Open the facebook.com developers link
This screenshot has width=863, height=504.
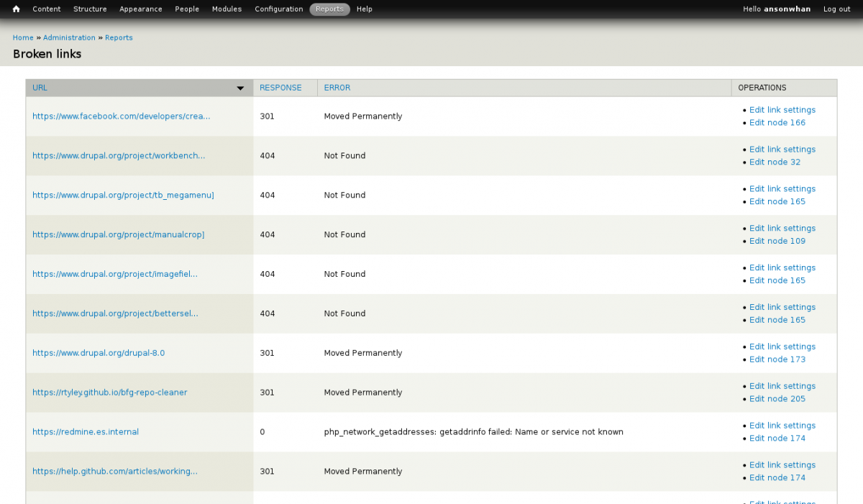[122, 116]
